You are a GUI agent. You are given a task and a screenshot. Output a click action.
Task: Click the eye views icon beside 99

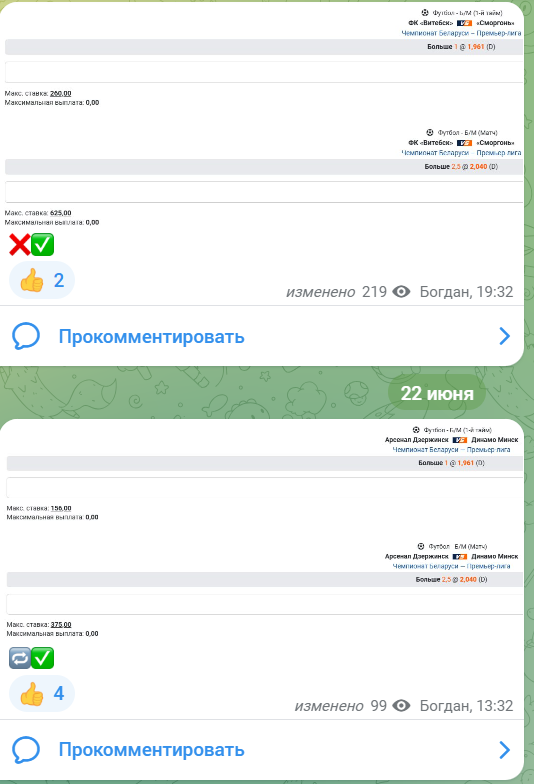pos(401,706)
